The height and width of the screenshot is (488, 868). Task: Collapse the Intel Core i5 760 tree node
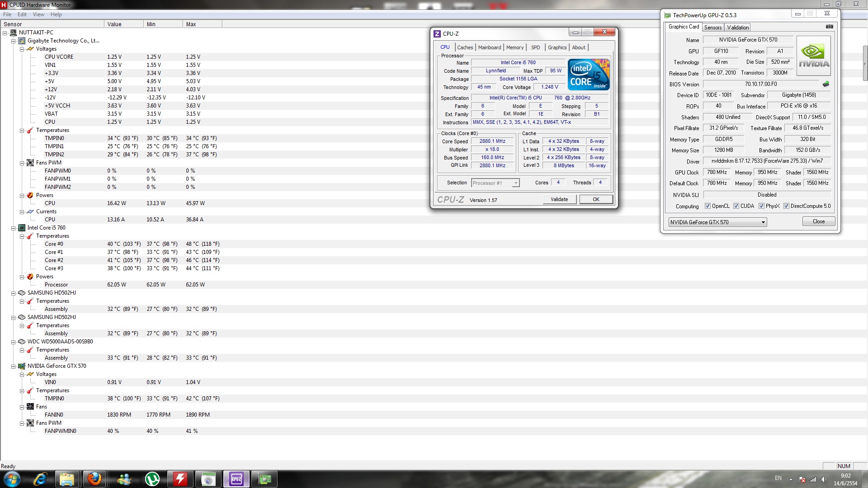(x=14, y=228)
